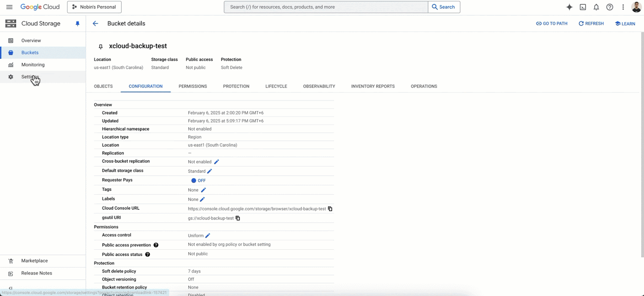Click the Hierarchical namespace 'Not enabled' value
The image size is (644, 296).
(200, 129)
